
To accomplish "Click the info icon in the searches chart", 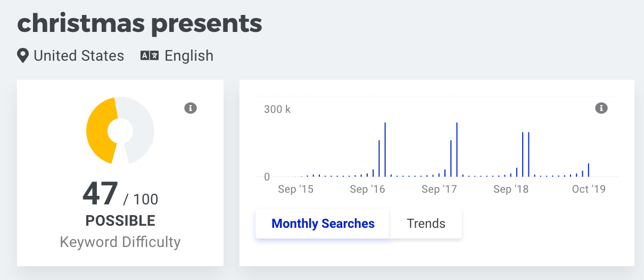I will (601, 108).
